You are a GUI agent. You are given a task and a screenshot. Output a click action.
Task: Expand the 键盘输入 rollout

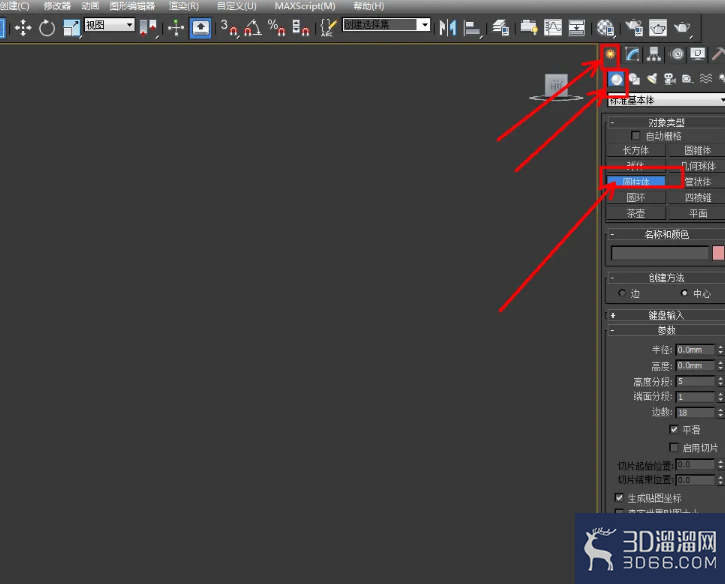pos(613,315)
